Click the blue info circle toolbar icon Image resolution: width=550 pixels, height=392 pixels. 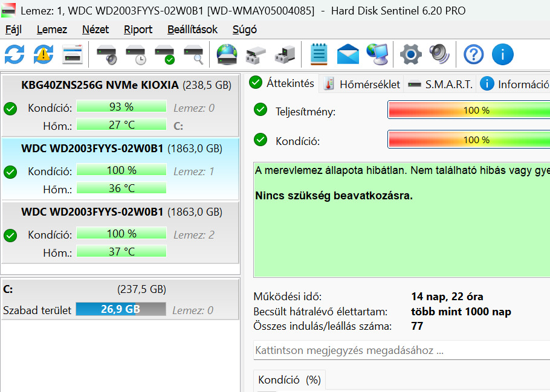coord(503,54)
